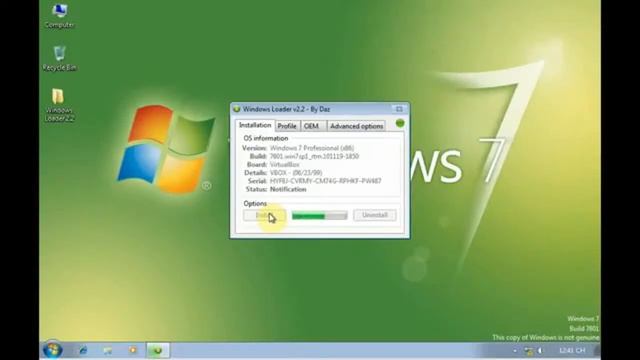Open the Advanced options tab
The image size is (640, 360).
coord(356,126)
